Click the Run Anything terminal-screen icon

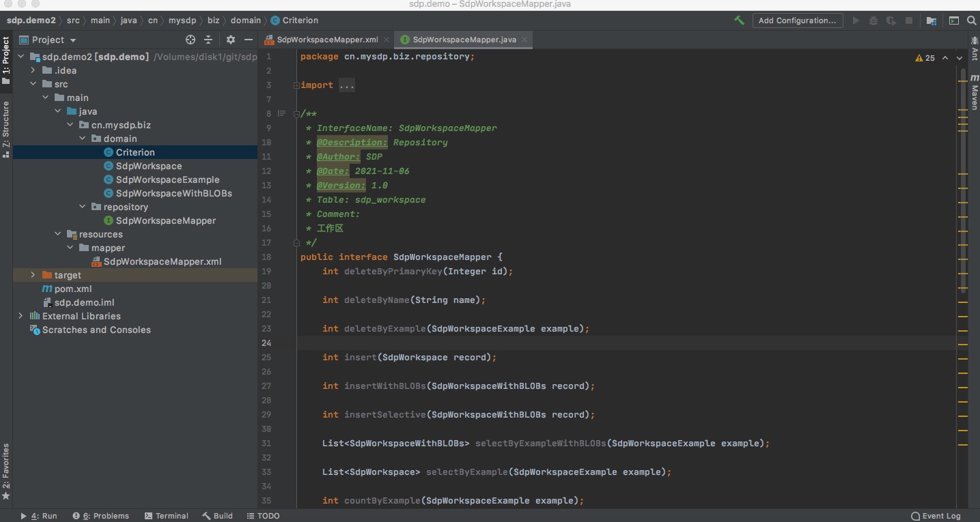954,20
